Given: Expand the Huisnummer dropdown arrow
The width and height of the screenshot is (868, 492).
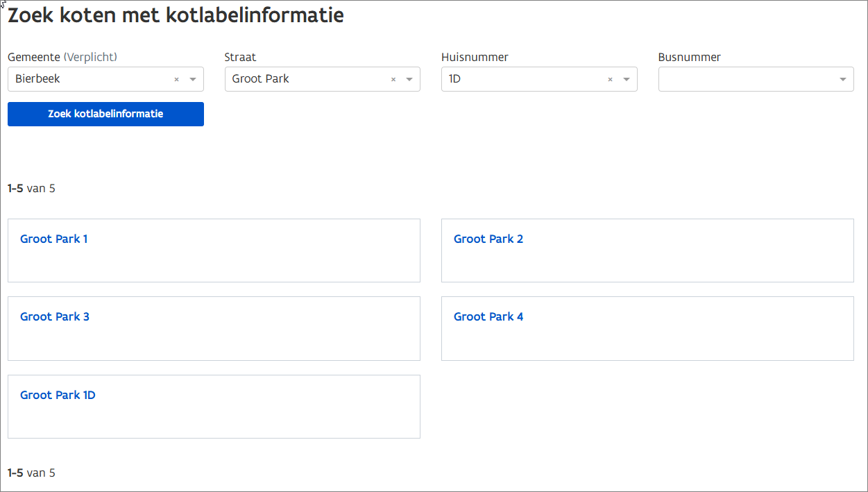Looking at the screenshot, I should coord(627,80).
